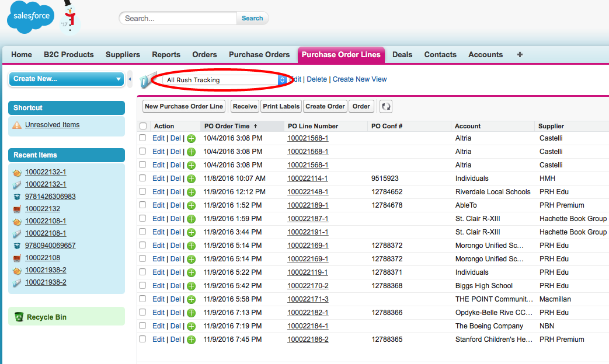Check the row for 100022184-1
Image resolution: width=609 pixels, height=364 pixels.
142,325
